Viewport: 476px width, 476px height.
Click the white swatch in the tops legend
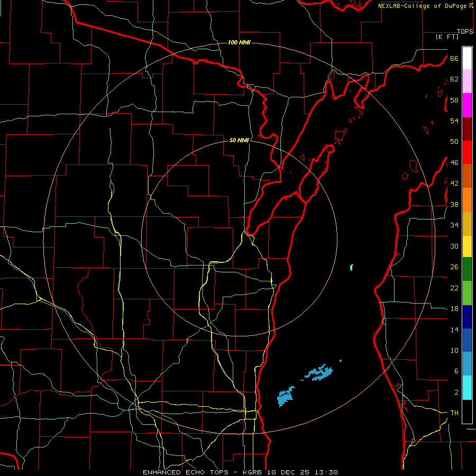tap(467, 58)
